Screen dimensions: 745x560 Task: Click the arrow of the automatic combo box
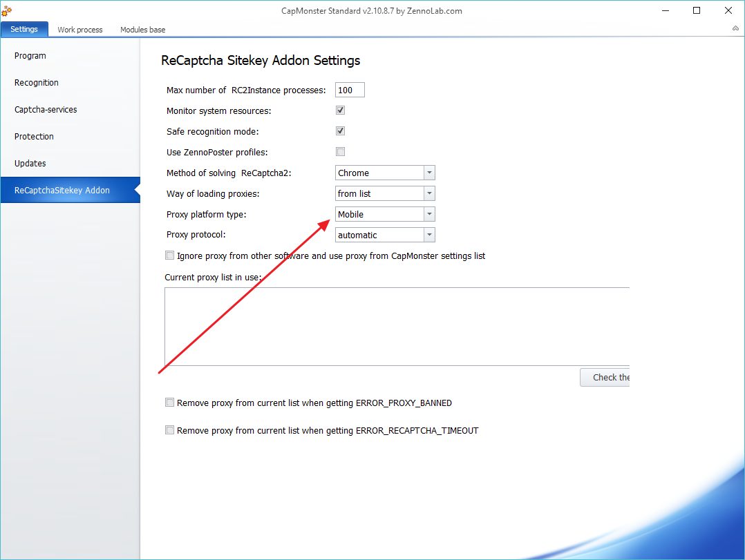(429, 235)
